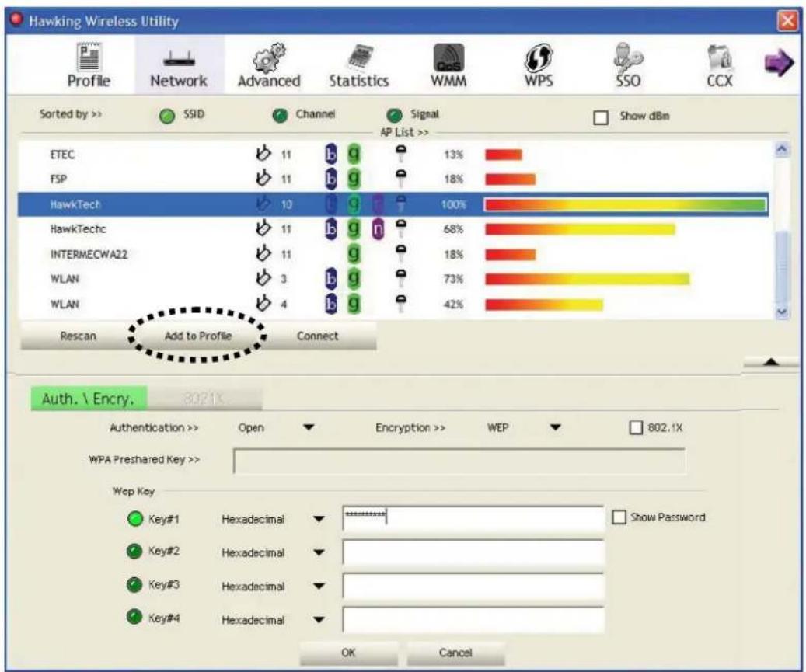Click the 802.11g badge in INTERMECWA22 row

click(x=354, y=254)
